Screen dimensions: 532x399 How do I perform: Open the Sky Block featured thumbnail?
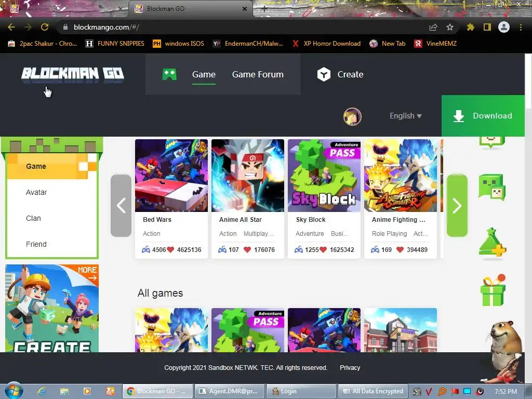pyautogui.click(x=324, y=176)
